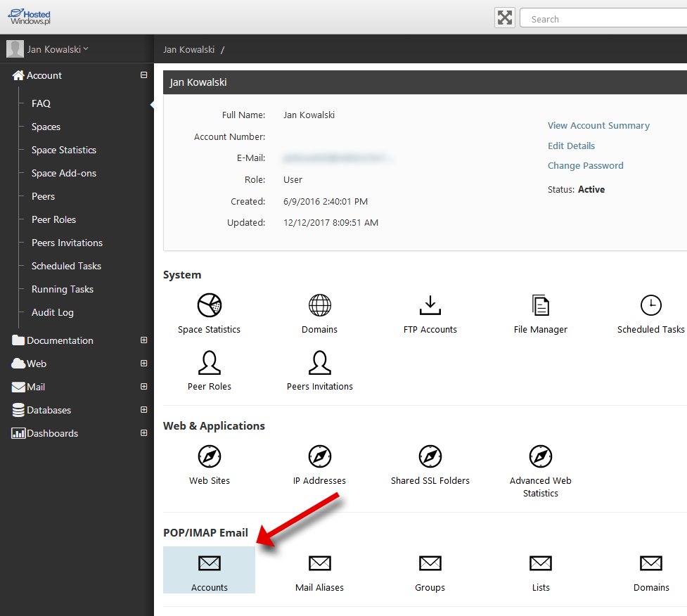
Task: Expand the Mail section
Action: coord(143,387)
